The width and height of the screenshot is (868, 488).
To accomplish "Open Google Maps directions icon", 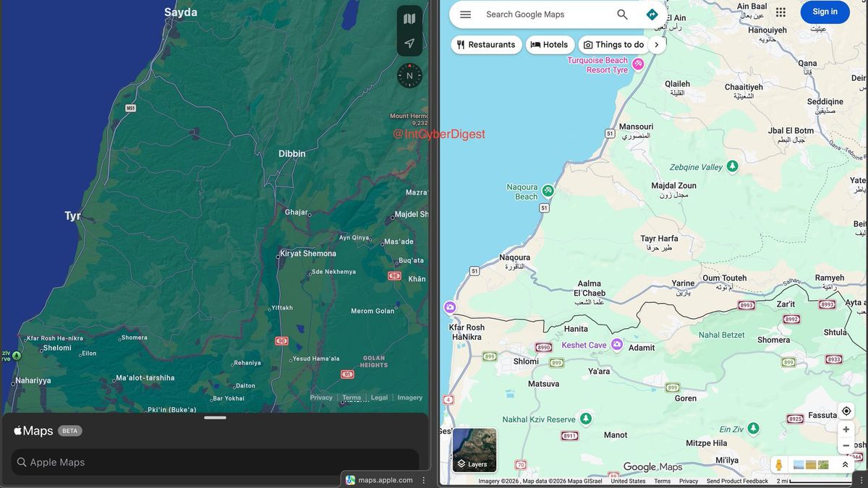I will pos(652,14).
